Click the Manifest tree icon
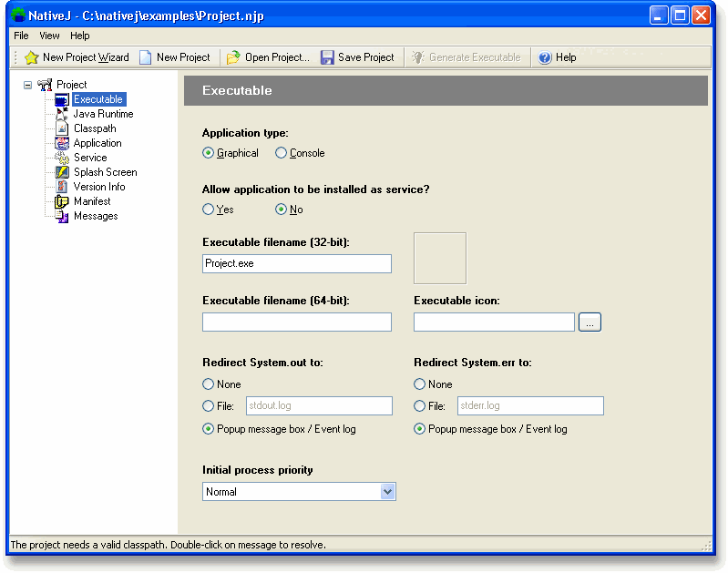728x573 pixels. (x=62, y=201)
